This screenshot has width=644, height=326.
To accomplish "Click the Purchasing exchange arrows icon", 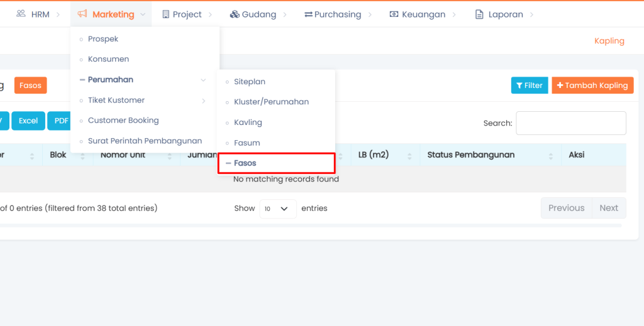I will pyautogui.click(x=308, y=14).
